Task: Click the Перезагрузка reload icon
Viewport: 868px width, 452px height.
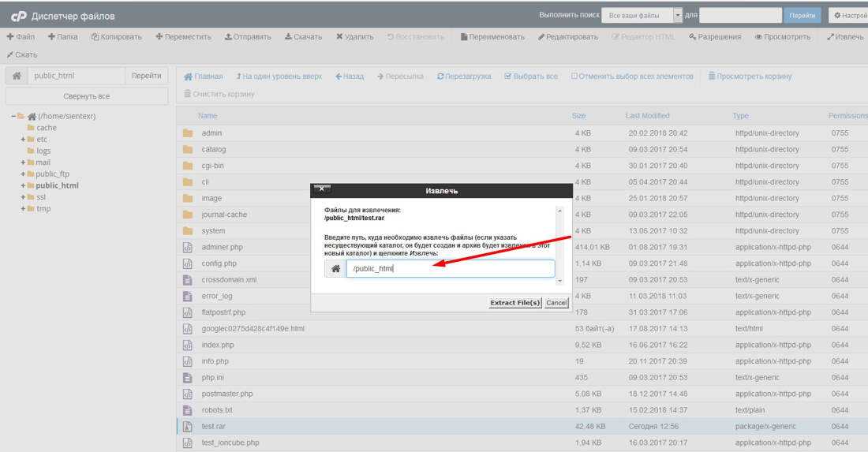Action: [x=440, y=77]
